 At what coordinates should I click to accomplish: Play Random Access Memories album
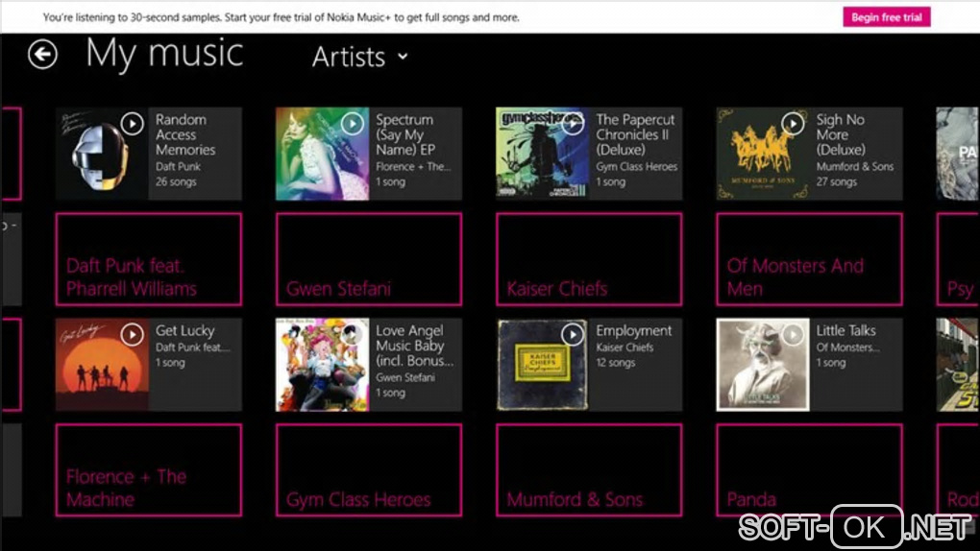point(132,124)
